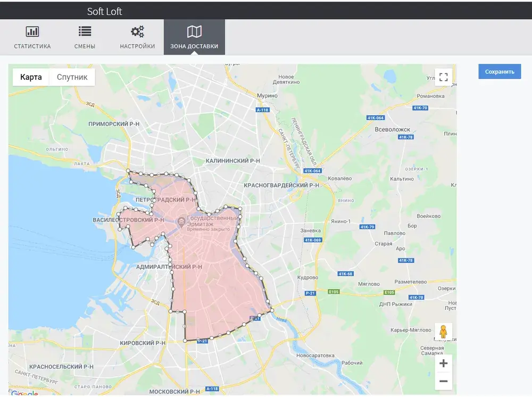This screenshot has width=532, height=397.
Task: Click КАЛИНИНСКИЙ Р-Н district label
Action: pos(233,161)
